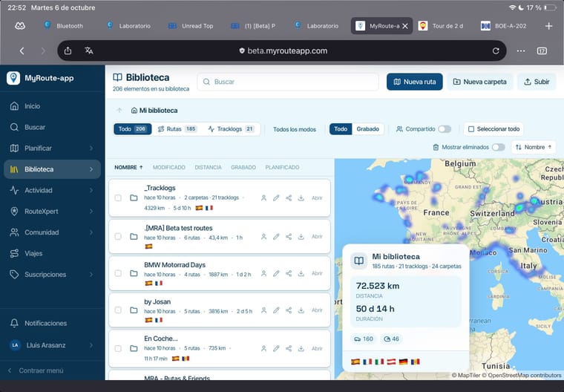Click the Nueva ruta button

coord(415,82)
